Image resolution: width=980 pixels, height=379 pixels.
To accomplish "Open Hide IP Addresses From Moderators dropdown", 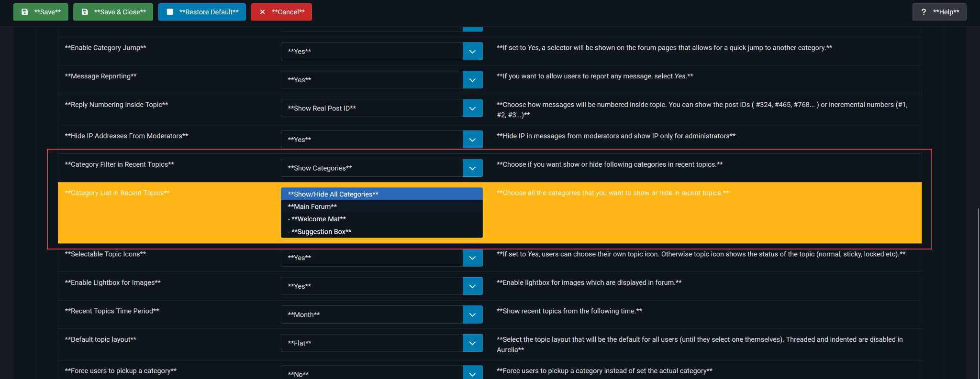I will [x=472, y=140].
